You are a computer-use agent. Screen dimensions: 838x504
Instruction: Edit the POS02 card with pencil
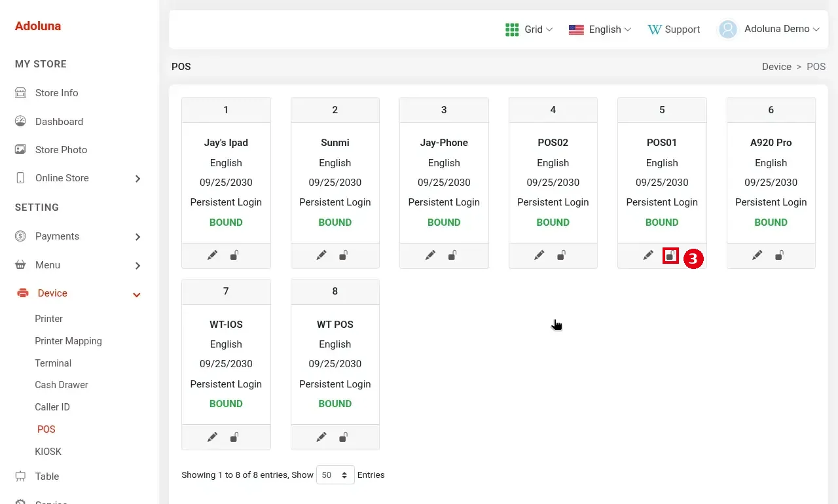539,255
